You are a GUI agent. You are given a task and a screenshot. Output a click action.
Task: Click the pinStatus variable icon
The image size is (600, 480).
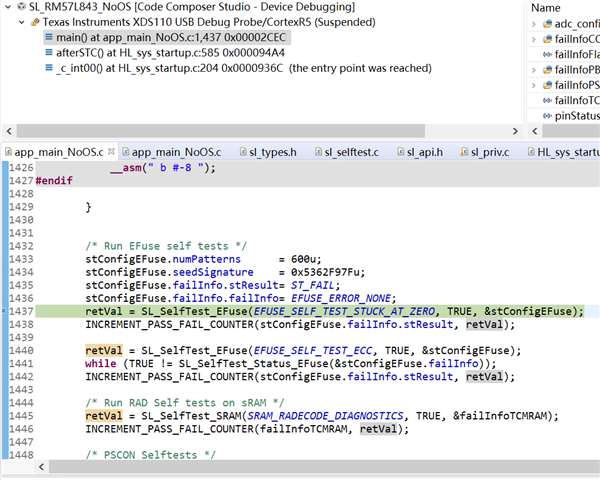pyautogui.click(x=548, y=116)
